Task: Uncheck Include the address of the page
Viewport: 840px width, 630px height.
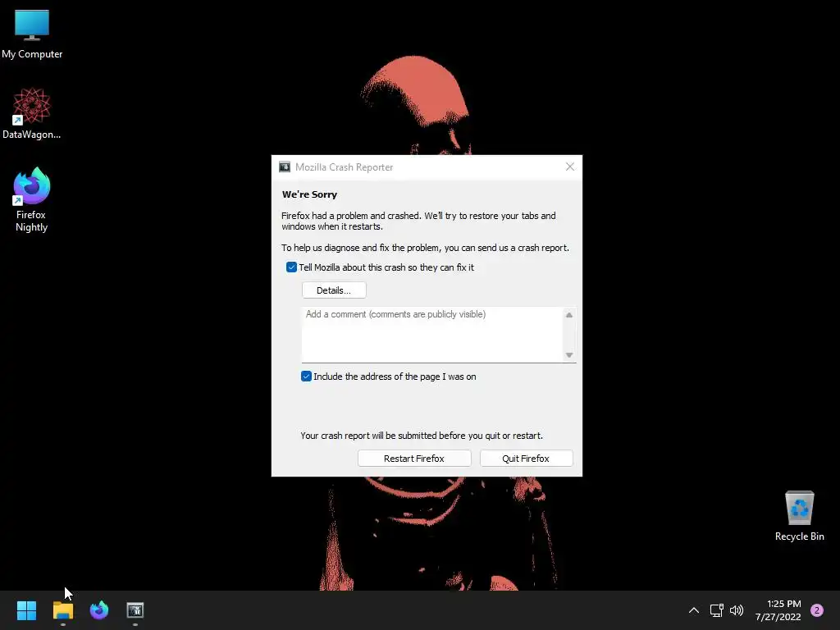Action: tap(307, 377)
